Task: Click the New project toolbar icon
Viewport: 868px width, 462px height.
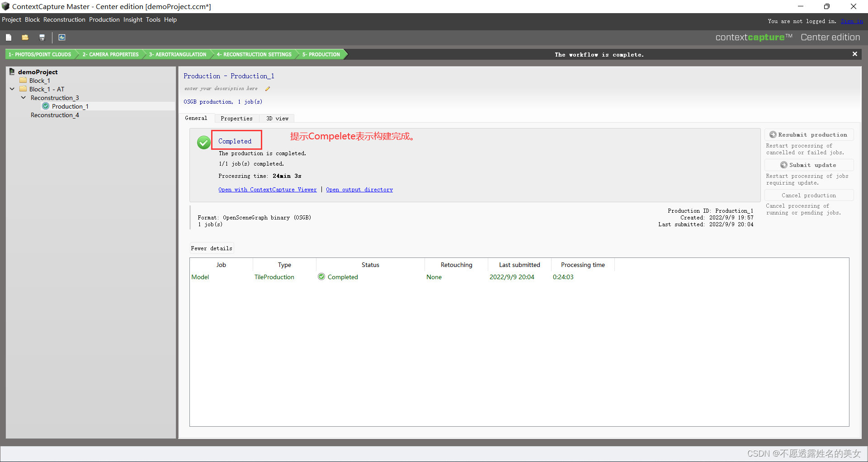Action: (9, 38)
